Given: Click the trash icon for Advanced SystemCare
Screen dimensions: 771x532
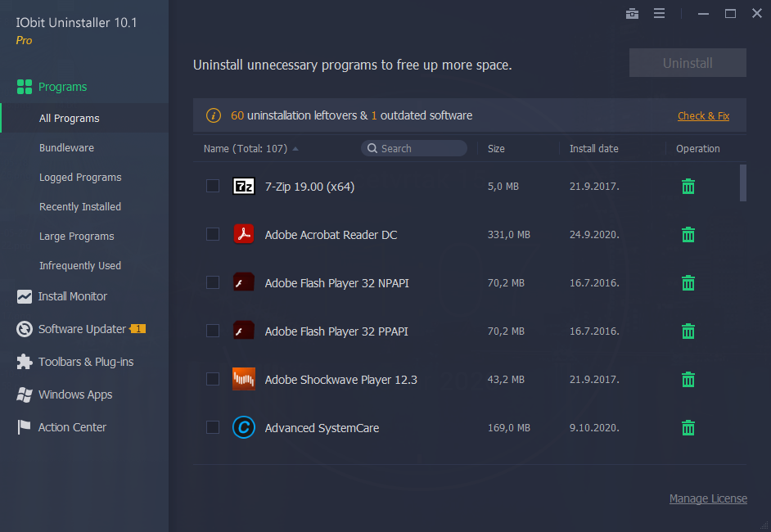Looking at the screenshot, I should coord(688,427).
